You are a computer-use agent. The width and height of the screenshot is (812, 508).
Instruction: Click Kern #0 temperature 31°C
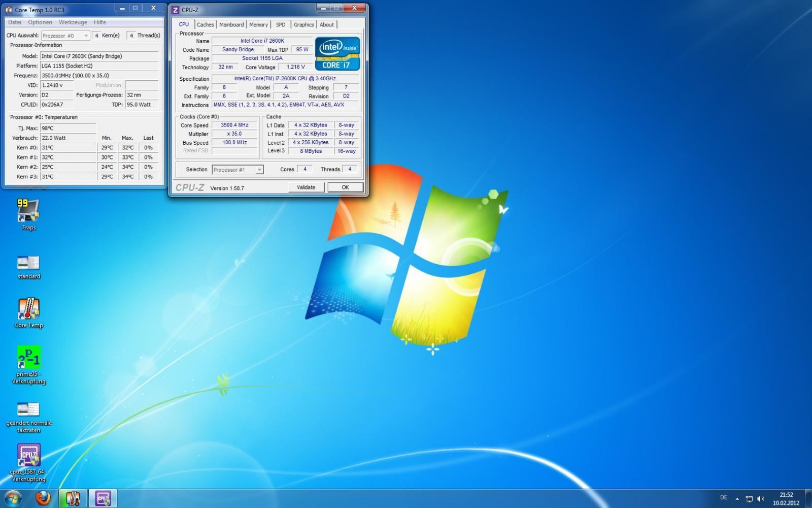pyautogui.click(x=69, y=148)
